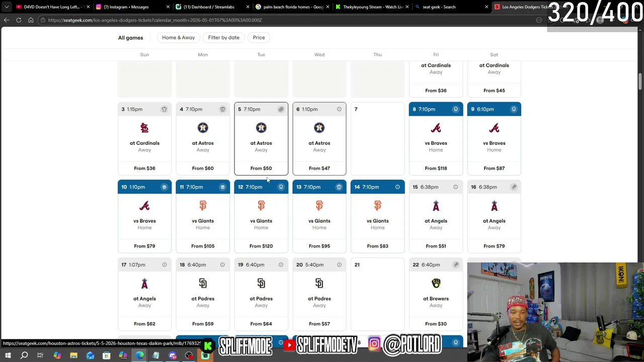Open Windows Start menu
Viewport: 644px width, 362px height.
coord(8,355)
